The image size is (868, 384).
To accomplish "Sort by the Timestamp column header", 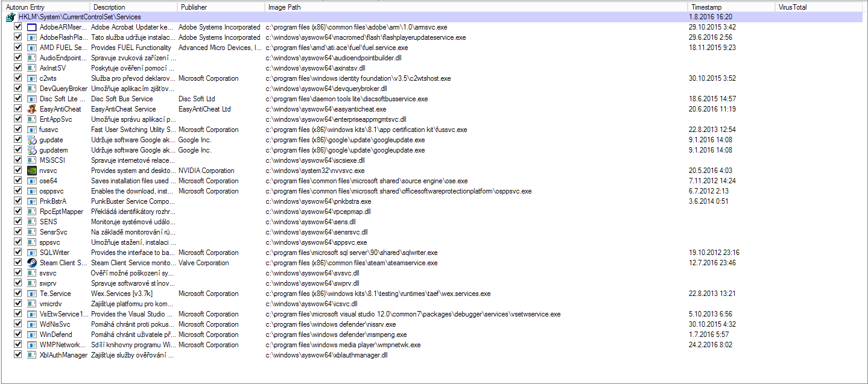I will [x=732, y=7].
